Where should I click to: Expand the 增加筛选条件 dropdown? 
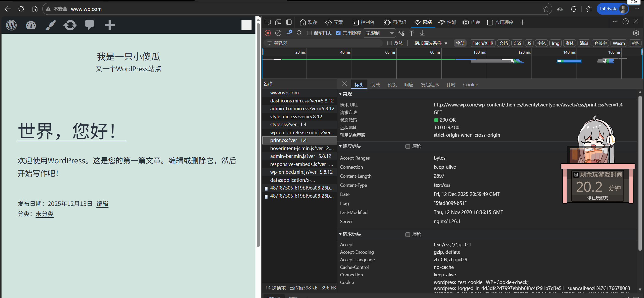click(431, 43)
